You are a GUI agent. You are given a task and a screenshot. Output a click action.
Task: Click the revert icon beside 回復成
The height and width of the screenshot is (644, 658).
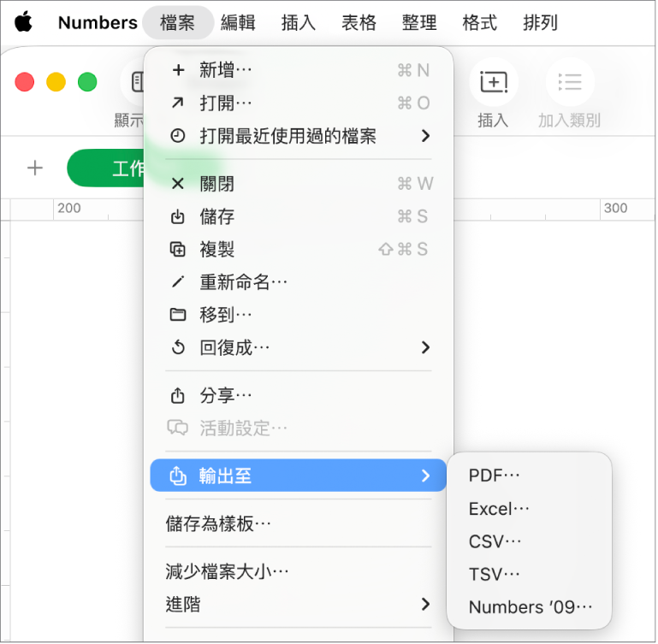(178, 347)
